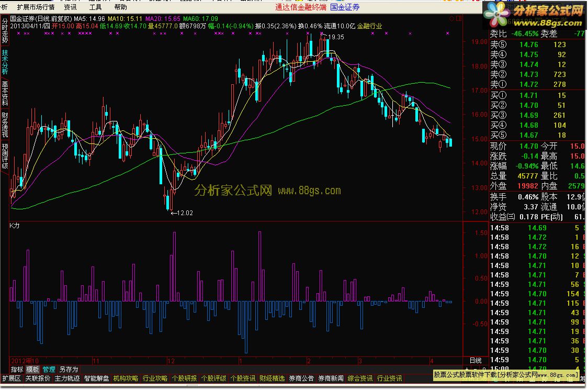This screenshot has width=588, height=390.
Task: Click the K力 indicator label
Action: point(14,226)
